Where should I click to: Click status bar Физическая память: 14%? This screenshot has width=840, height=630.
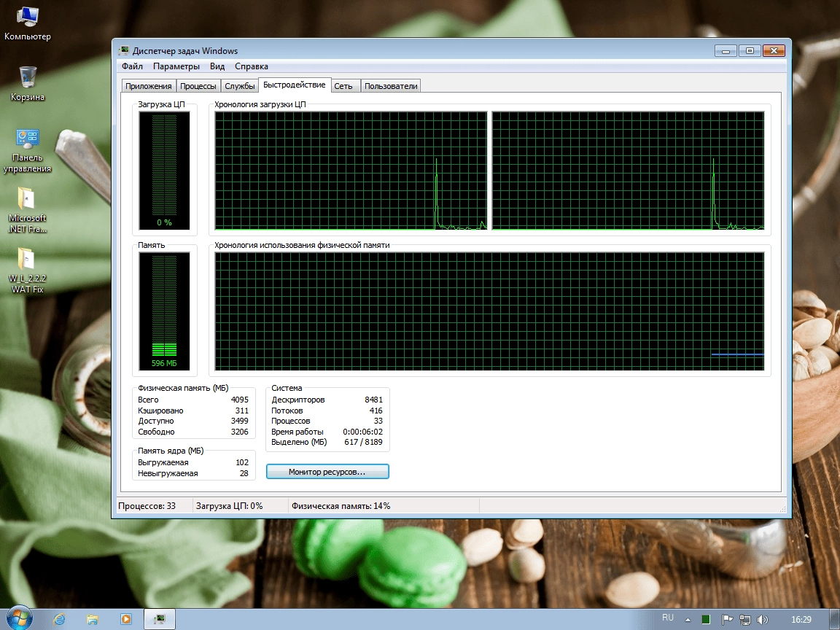pyautogui.click(x=341, y=506)
